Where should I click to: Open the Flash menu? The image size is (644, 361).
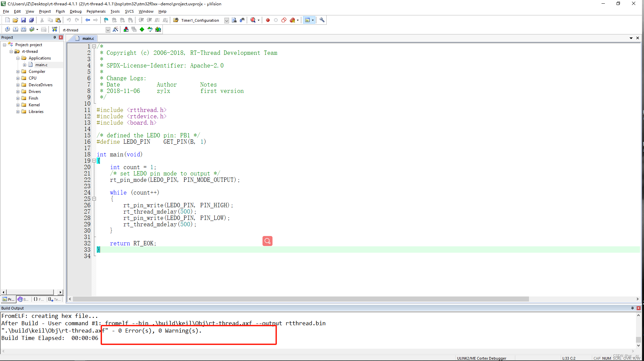(x=60, y=11)
